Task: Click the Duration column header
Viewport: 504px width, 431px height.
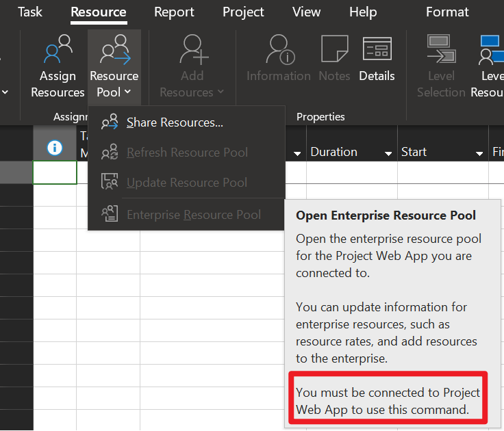Action: pyautogui.click(x=352, y=143)
